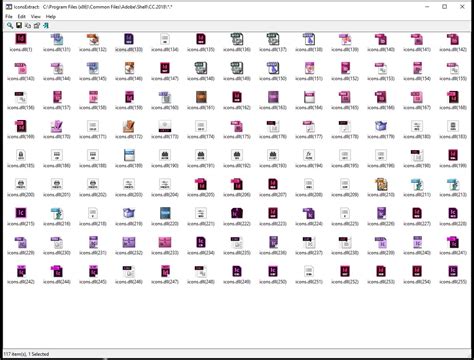Select the InDesign icon icons.dll(1)
474x360 pixels.
pyautogui.click(x=21, y=39)
